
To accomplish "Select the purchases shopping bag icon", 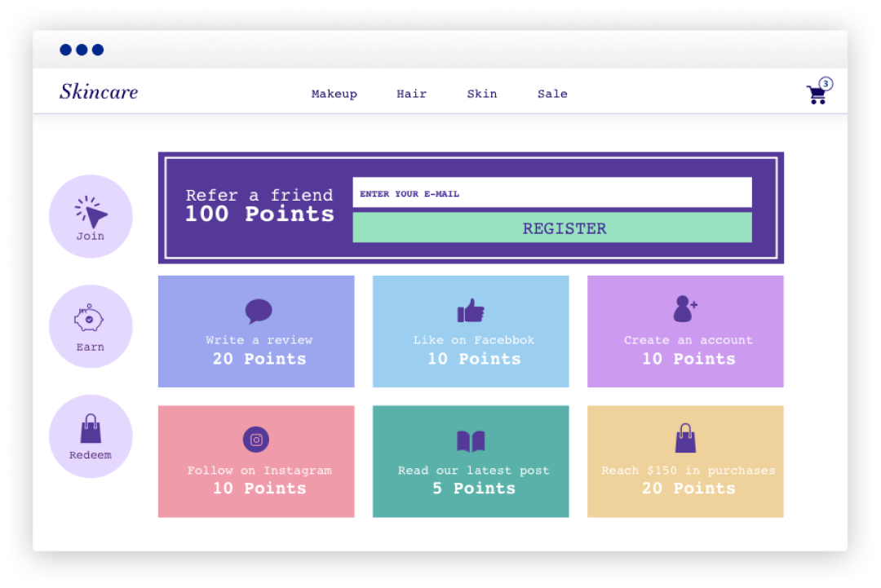I will click(x=685, y=439).
